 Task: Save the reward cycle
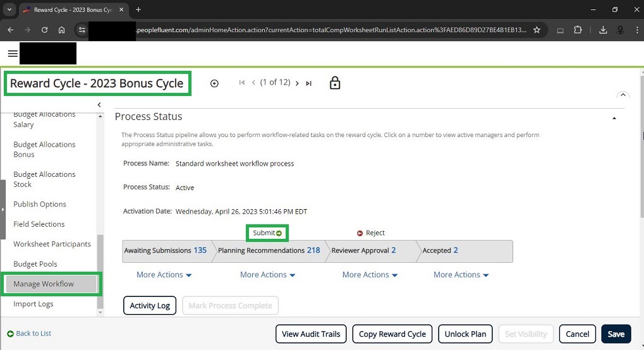616,334
